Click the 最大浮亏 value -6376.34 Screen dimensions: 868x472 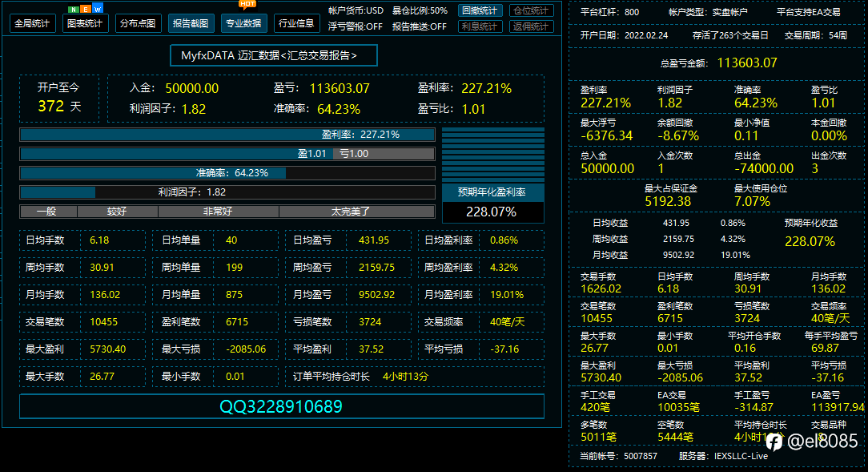[606, 135]
